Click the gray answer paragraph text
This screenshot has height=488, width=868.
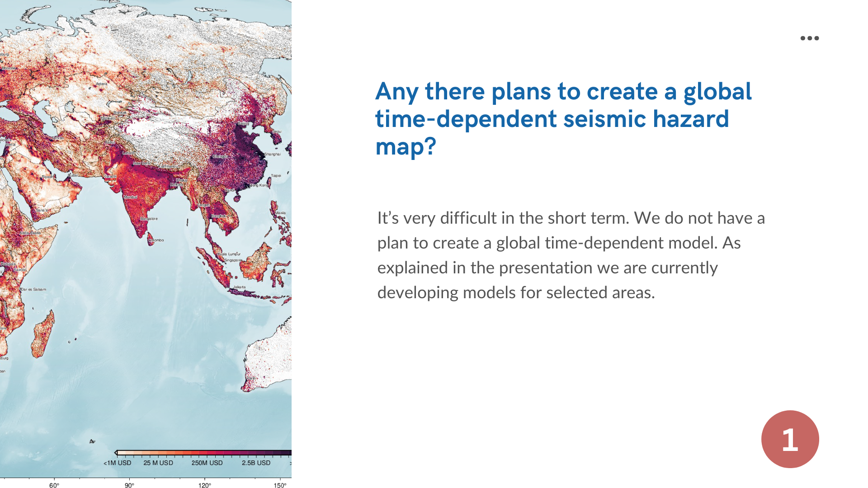tap(571, 255)
